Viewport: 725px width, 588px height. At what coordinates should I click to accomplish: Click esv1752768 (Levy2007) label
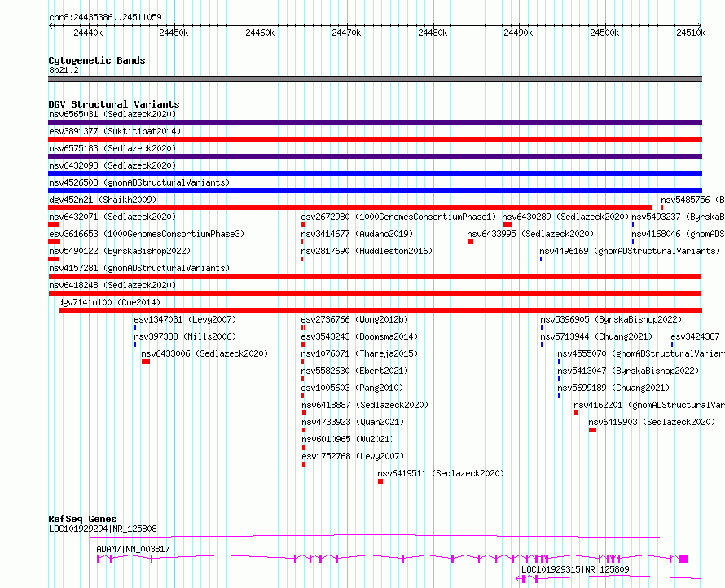tap(353, 456)
